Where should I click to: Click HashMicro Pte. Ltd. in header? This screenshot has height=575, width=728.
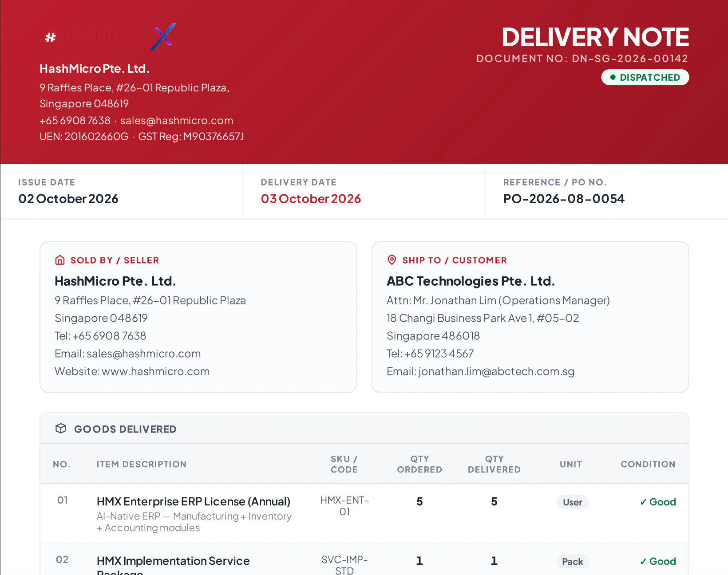pos(95,69)
